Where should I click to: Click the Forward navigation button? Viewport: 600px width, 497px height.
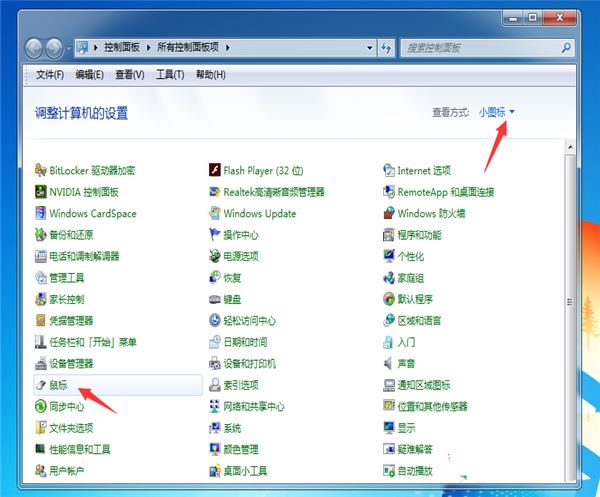pyautogui.click(x=54, y=48)
